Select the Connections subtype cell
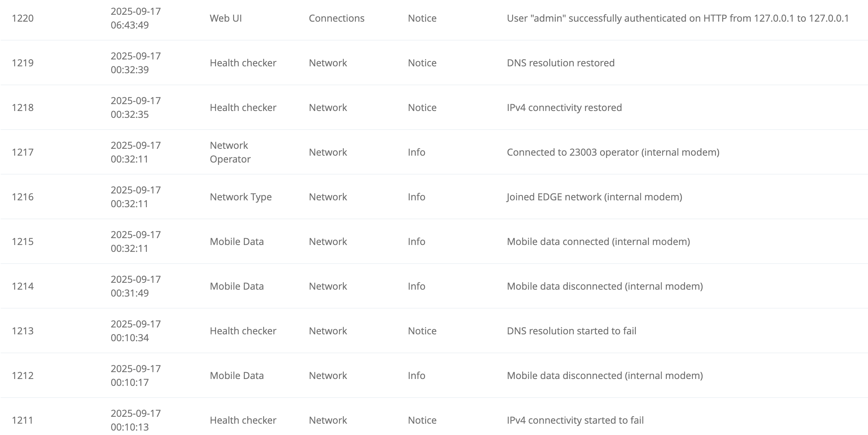The image size is (868, 435). [336, 18]
